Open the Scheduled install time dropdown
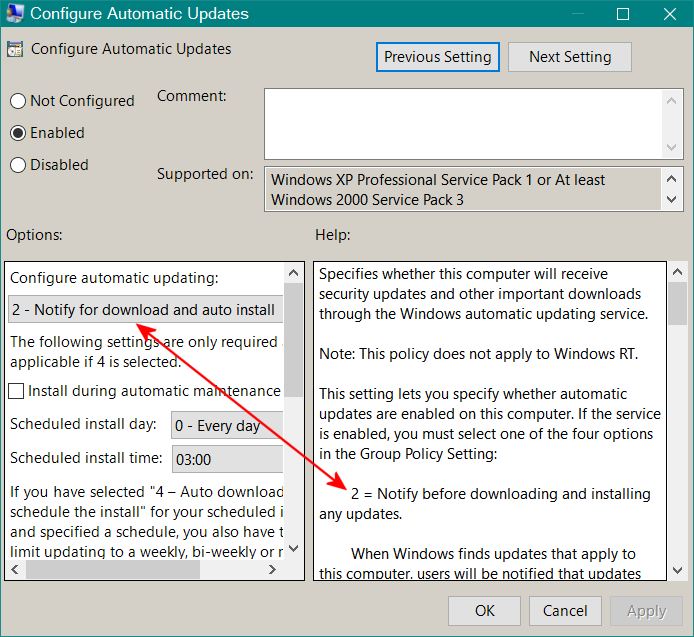694x637 pixels. pos(227,459)
